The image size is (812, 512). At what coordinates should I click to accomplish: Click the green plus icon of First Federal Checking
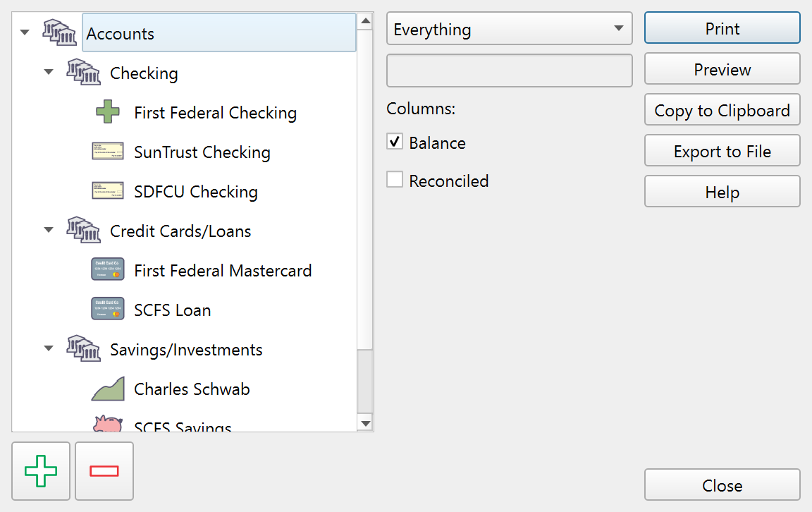(108, 111)
